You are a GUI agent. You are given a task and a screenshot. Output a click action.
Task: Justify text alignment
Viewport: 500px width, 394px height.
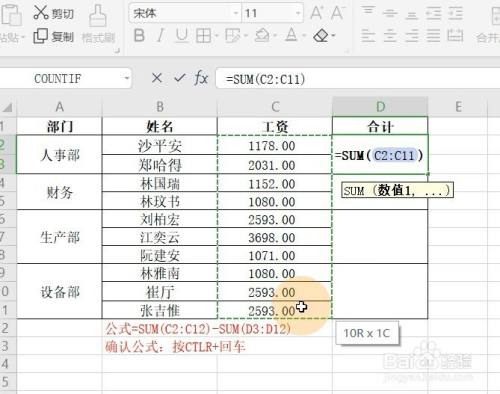pos(433,35)
